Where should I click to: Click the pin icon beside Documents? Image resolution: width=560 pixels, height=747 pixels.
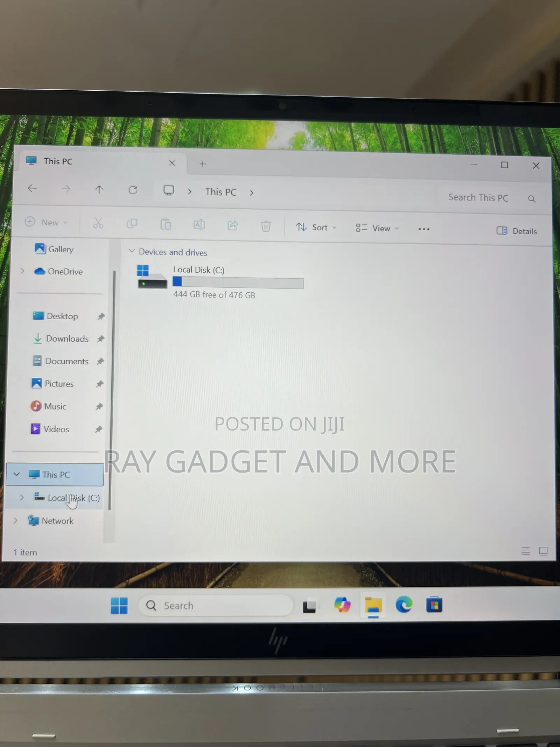[100, 361]
